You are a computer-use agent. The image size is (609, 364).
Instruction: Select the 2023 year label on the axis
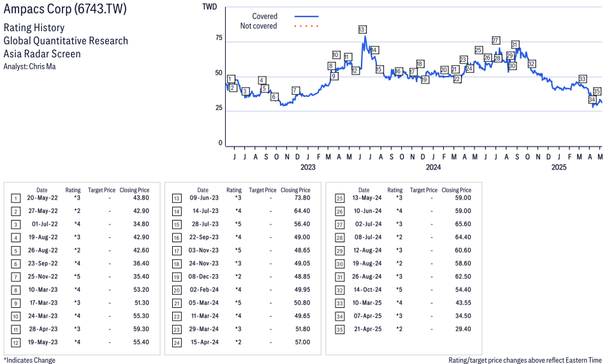pyautogui.click(x=307, y=167)
